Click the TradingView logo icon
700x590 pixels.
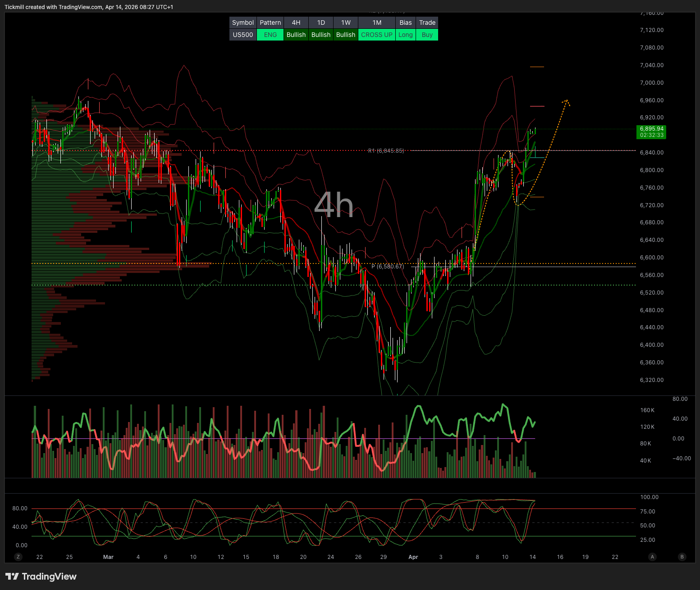pyautogui.click(x=12, y=576)
